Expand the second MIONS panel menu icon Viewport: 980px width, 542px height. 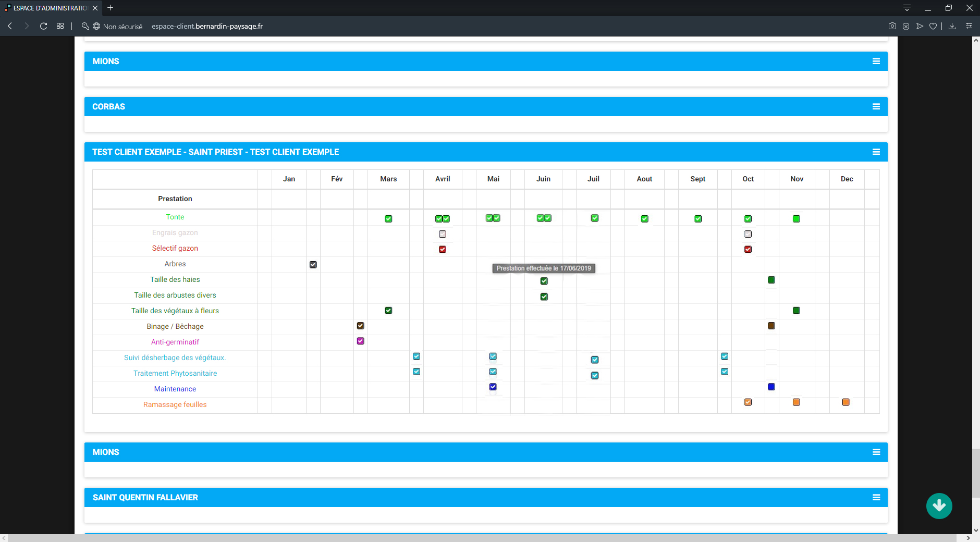(876, 452)
